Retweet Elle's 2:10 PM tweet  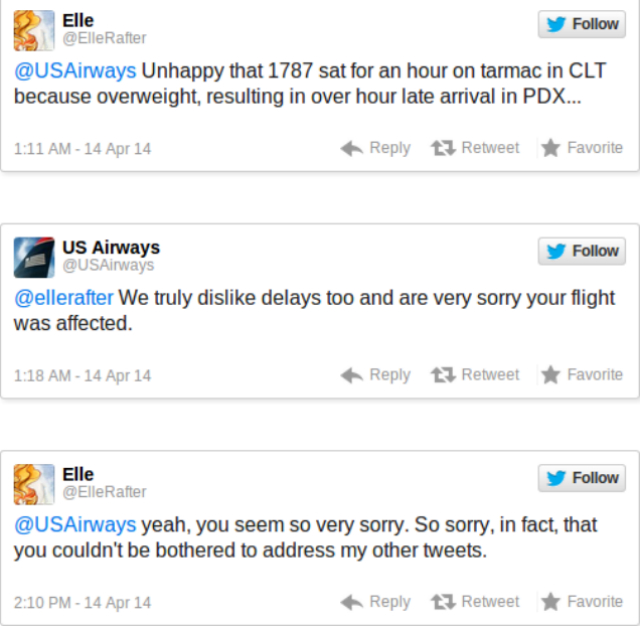pos(476,602)
